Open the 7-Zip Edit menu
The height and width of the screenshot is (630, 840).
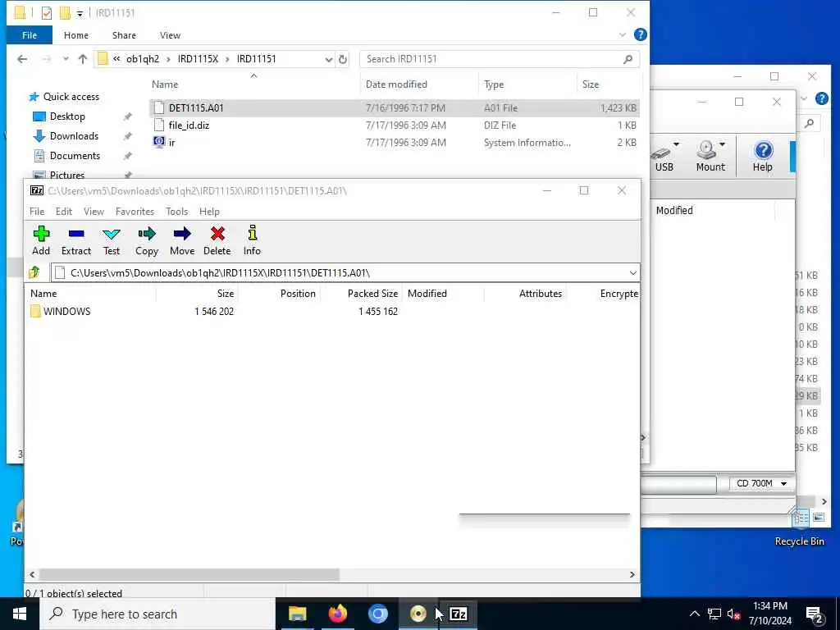click(x=64, y=212)
